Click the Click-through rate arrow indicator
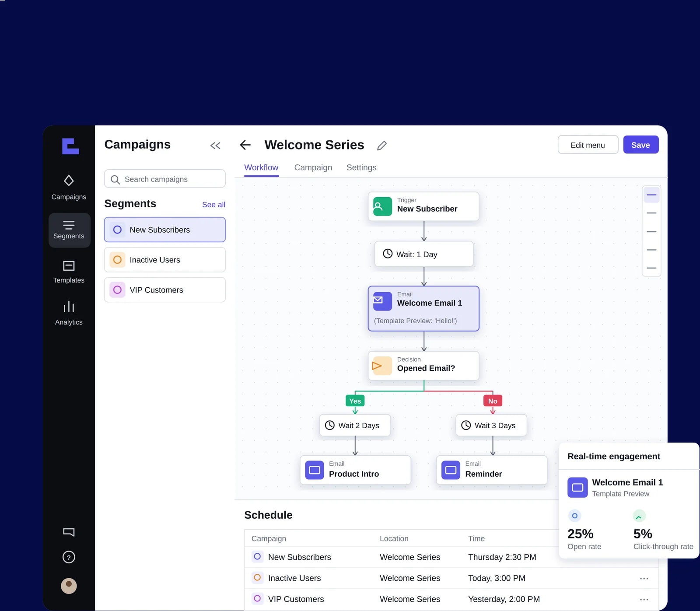Screen dimensions: 700x611 pyautogui.click(x=639, y=516)
